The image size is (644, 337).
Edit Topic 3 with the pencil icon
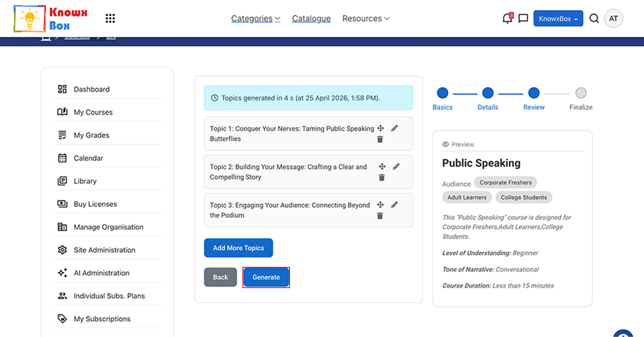click(x=394, y=205)
